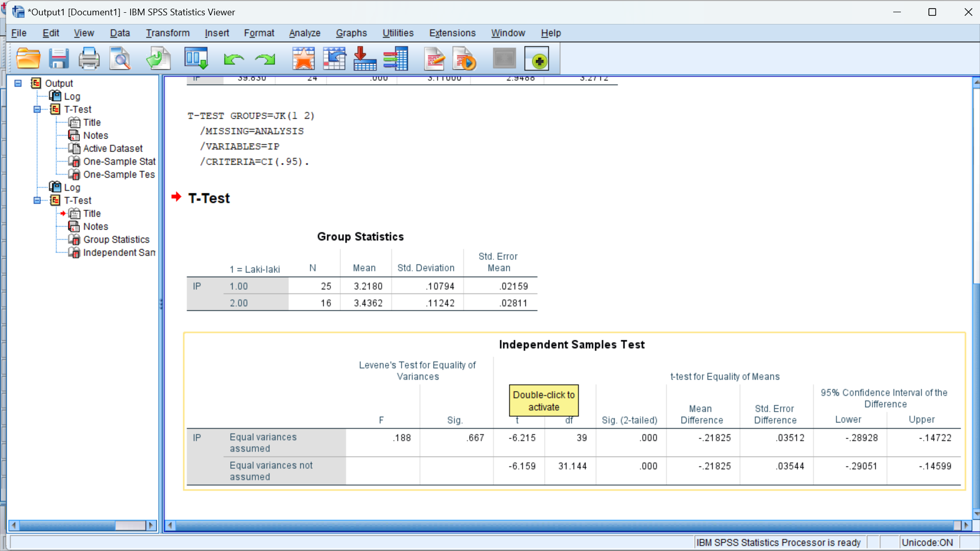Click the Select last output pencil icon

point(434,59)
